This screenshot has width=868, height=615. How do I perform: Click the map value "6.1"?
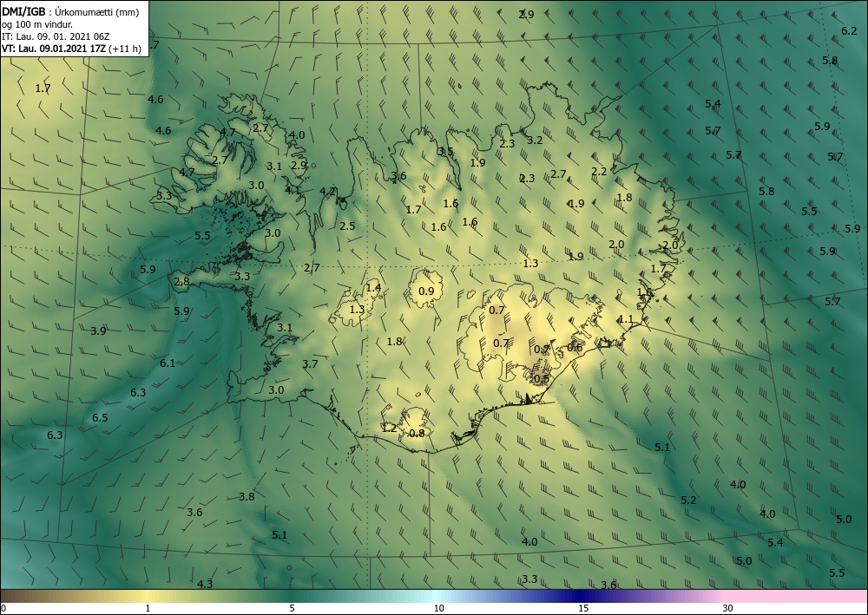pyautogui.click(x=168, y=363)
